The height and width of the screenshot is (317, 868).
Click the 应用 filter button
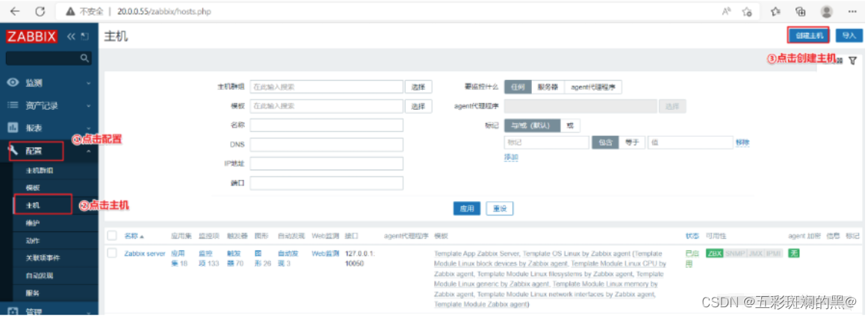[467, 209]
